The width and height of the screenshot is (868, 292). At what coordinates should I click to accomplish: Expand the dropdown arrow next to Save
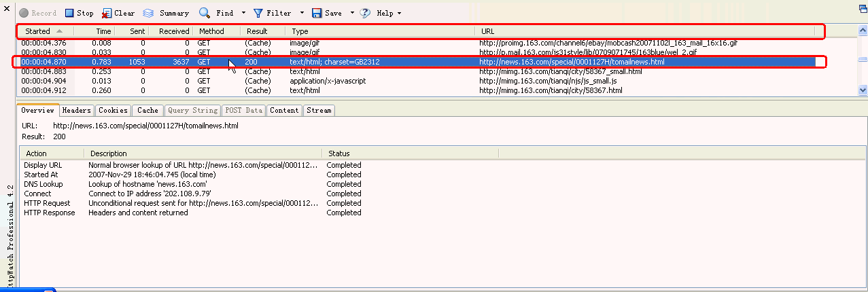point(352,13)
